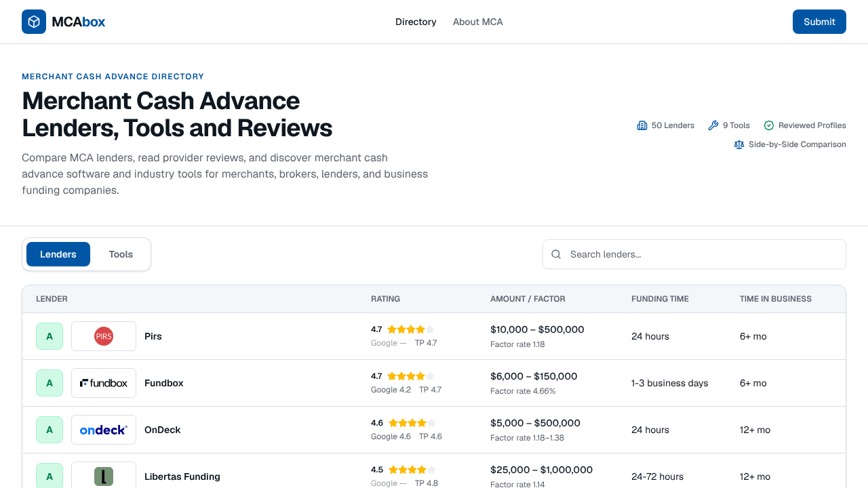Open the Fundbox lender profile
The width and height of the screenshot is (868, 488).
coord(164,383)
